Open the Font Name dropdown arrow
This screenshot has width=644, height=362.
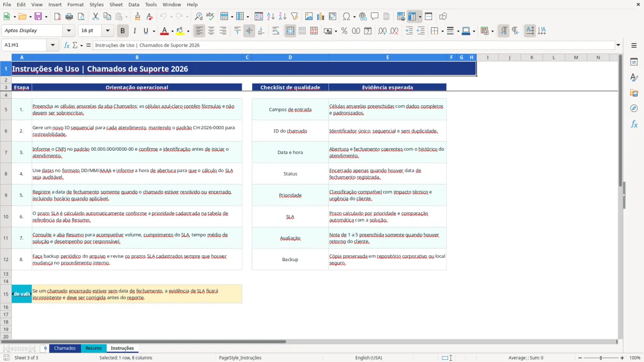tap(69, 31)
